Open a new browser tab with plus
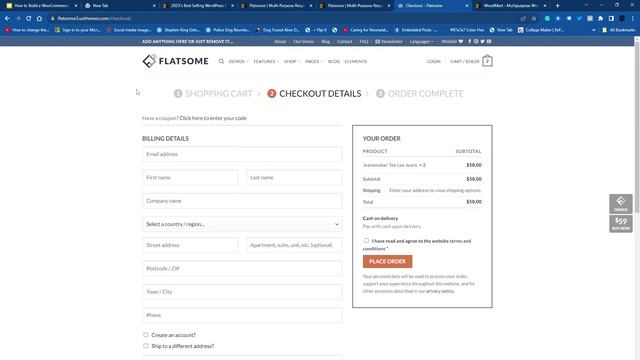The width and height of the screenshot is (640, 360). pos(558,6)
